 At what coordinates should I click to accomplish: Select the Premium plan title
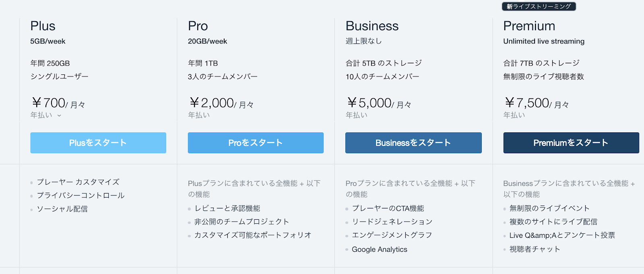[529, 26]
